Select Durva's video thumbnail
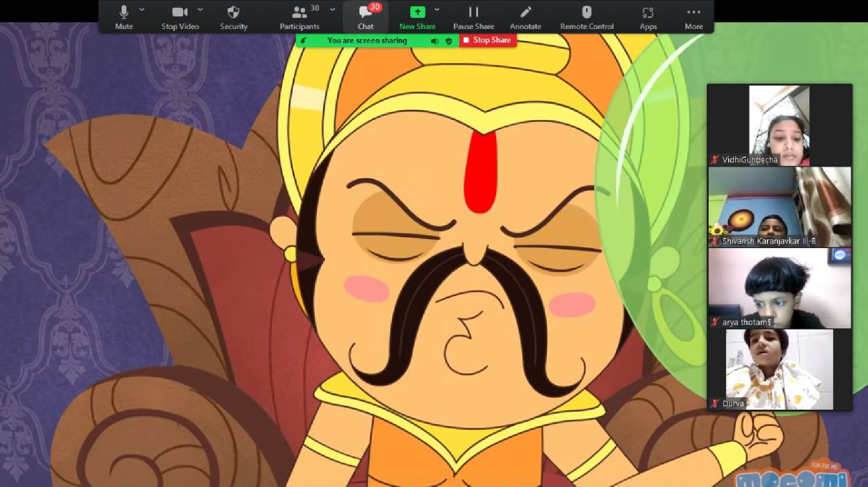The height and width of the screenshot is (487, 868). click(x=779, y=369)
